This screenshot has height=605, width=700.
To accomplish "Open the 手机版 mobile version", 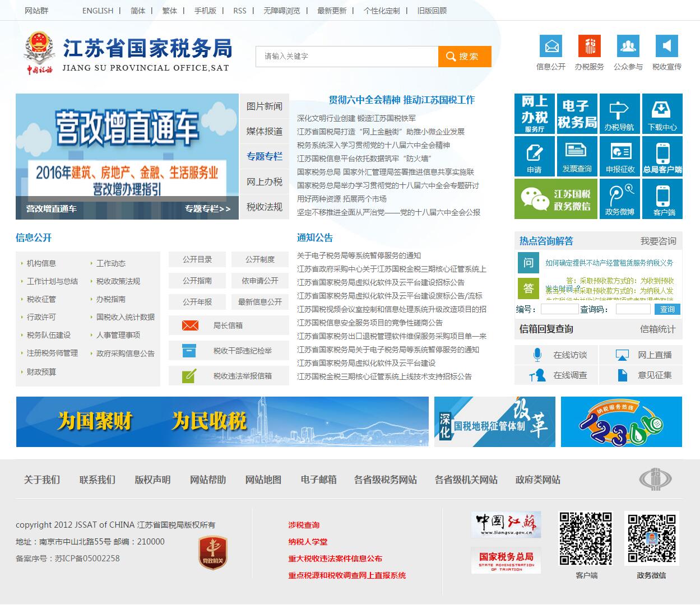I will click(x=205, y=11).
